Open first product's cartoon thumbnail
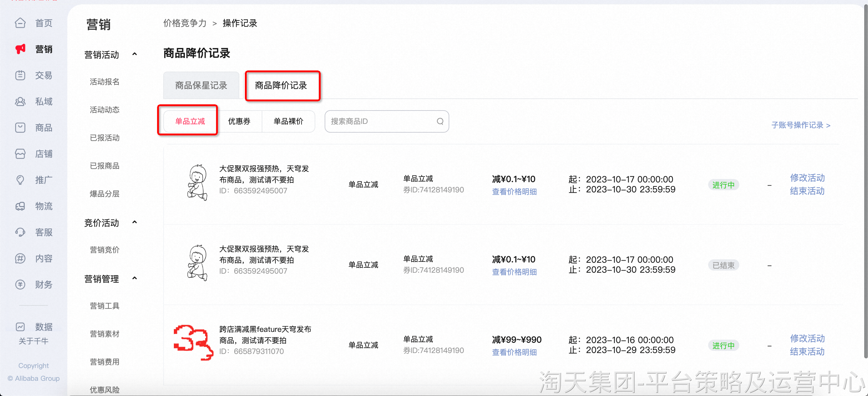This screenshot has height=396, width=868. (x=197, y=182)
